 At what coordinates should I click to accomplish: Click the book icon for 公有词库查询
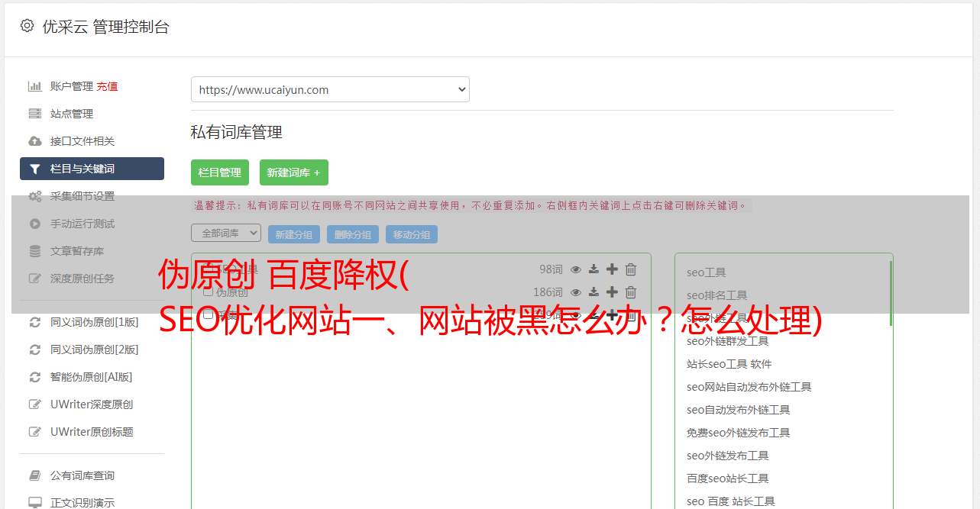pyautogui.click(x=35, y=475)
